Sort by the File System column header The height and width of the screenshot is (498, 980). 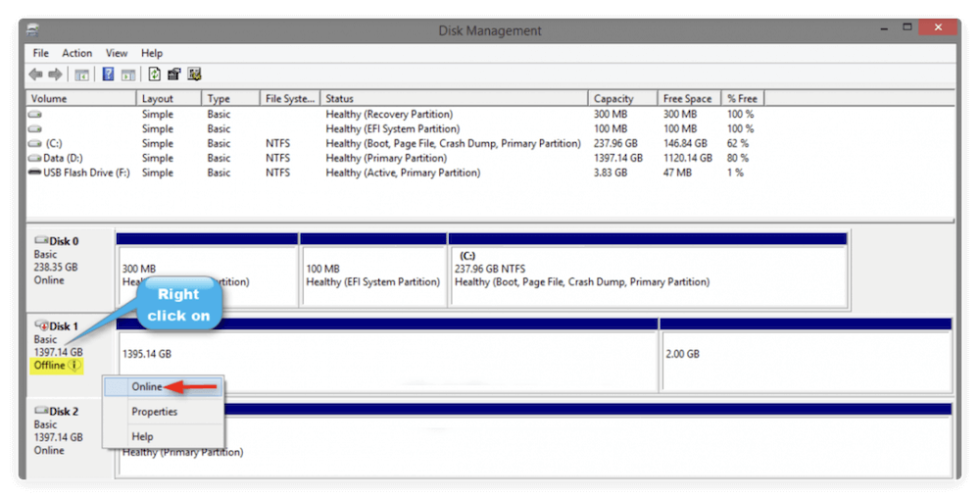click(x=290, y=99)
